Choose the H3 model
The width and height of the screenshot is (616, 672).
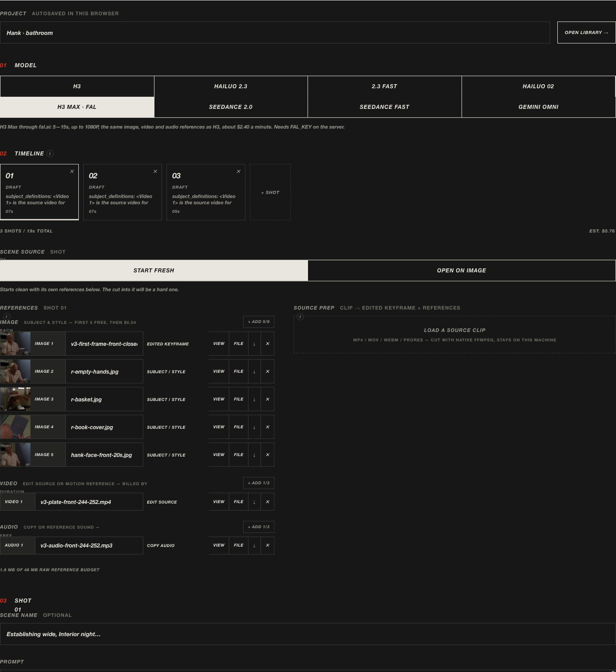pos(77,86)
